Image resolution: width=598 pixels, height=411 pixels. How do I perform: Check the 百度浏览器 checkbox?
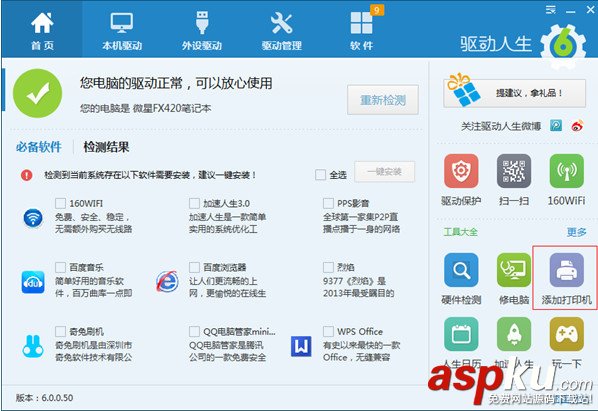click(194, 267)
